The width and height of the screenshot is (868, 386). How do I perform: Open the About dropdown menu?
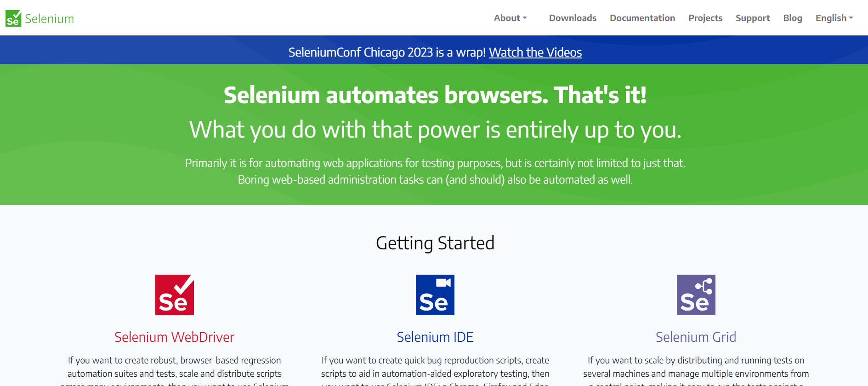tap(507, 18)
